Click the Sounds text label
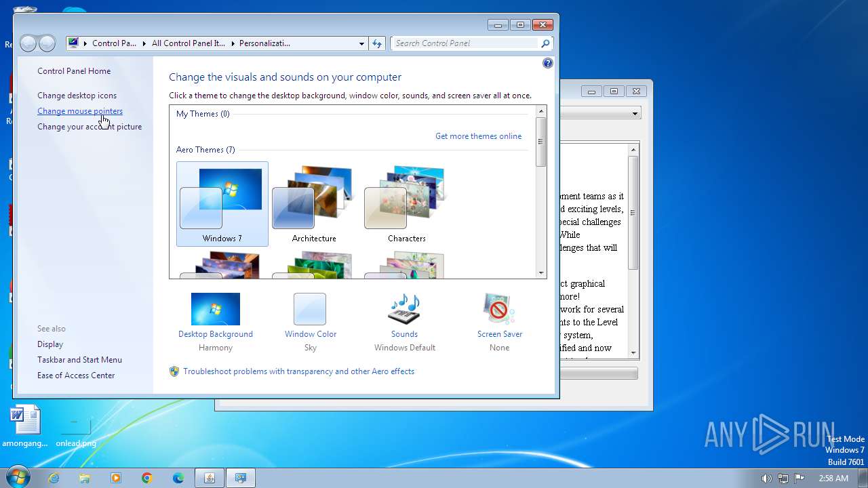868x488 pixels. [x=404, y=334]
